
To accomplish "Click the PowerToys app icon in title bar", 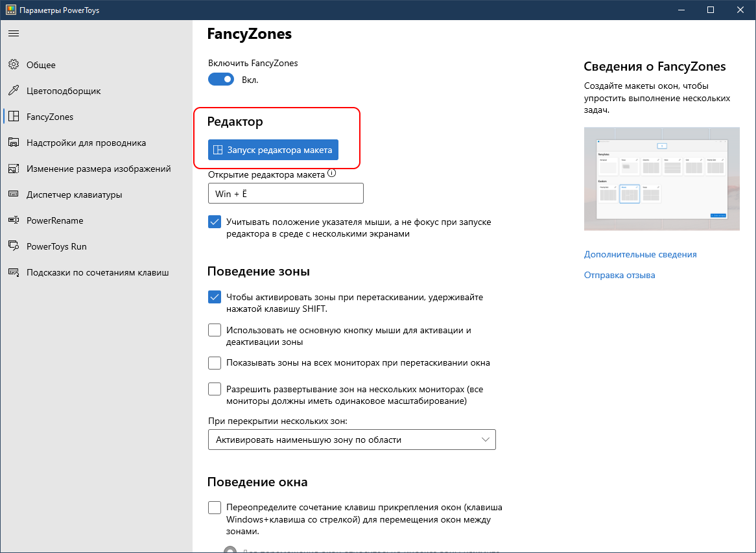I will 10,10.
